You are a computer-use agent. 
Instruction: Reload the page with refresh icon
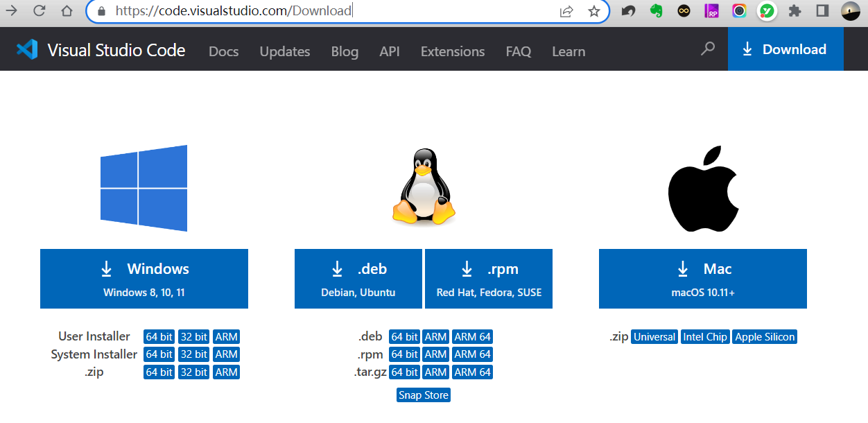[x=39, y=10]
